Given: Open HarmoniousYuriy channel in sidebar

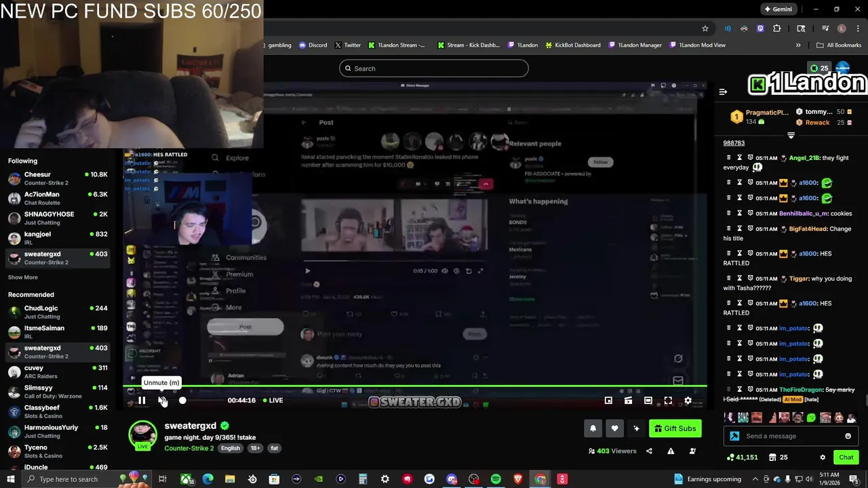Looking at the screenshot, I should (x=58, y=432).
